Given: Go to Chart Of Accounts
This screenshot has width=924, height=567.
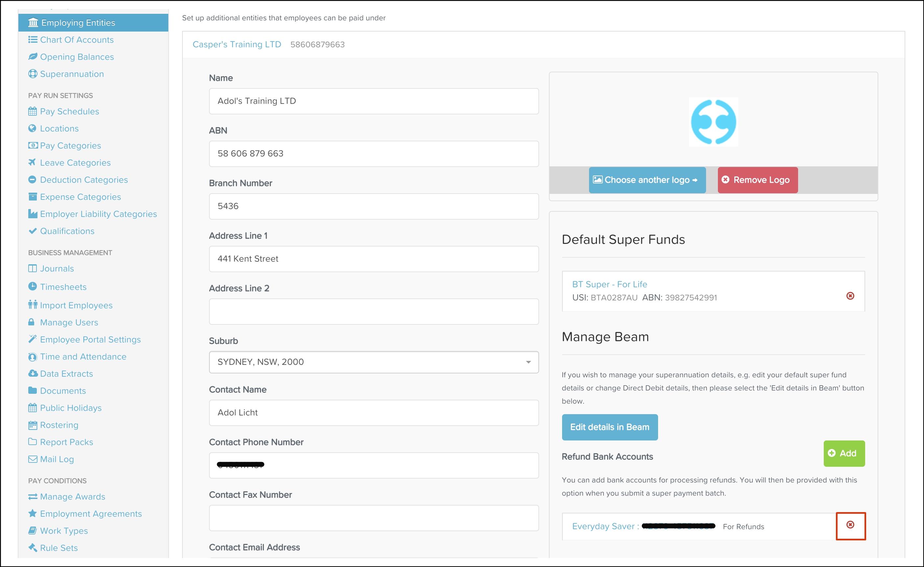Looking at the screenshot, I should (x=77, y=40).
